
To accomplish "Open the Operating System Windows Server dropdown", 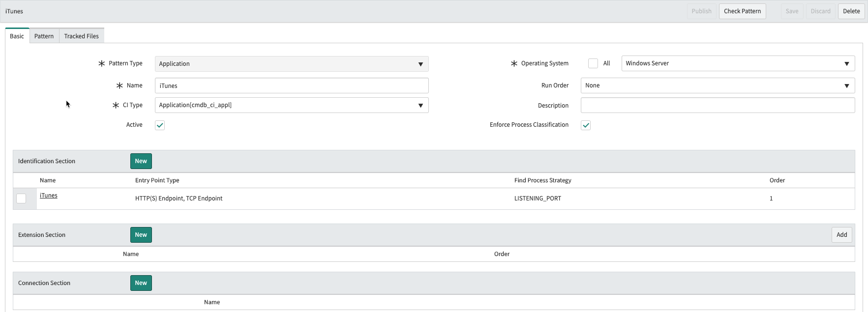I will point(738,63).
